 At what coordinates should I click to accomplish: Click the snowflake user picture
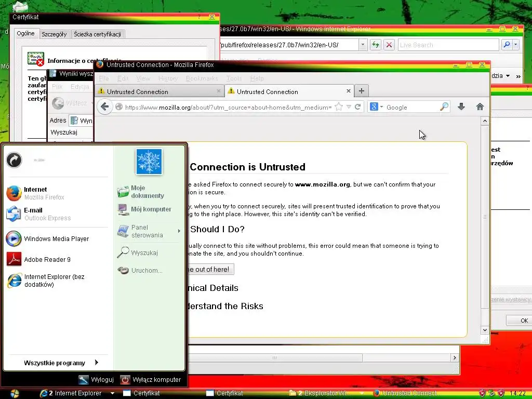tap(149, 162)
